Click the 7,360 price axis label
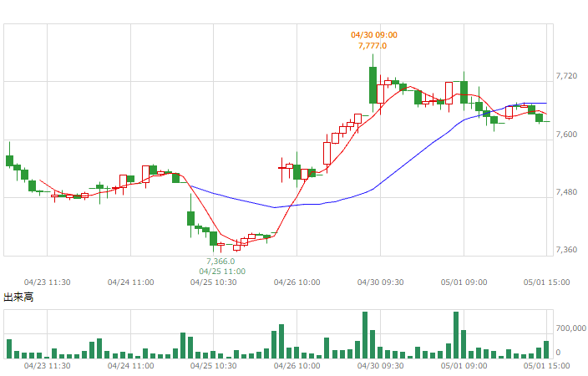This screenshot has width=588, height=376. click(566, 250)
